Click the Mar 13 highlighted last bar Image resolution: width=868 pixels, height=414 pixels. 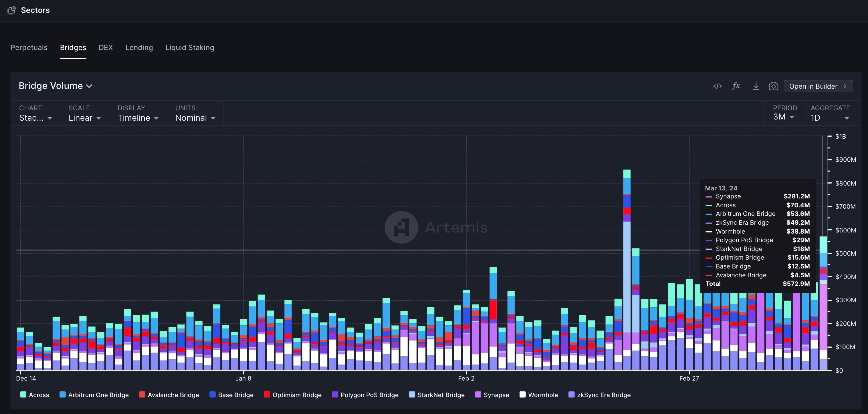(823, 303)
